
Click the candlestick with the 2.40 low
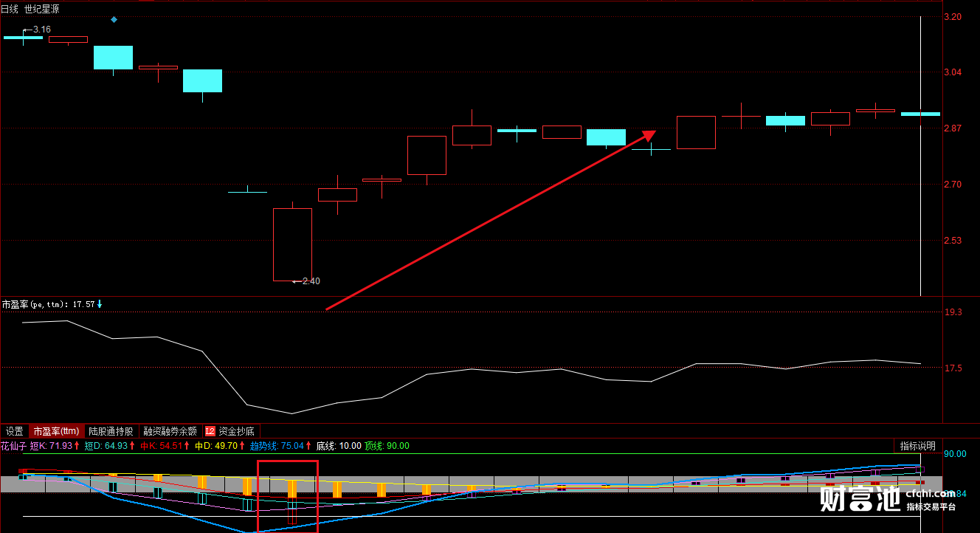click(292, 244)
